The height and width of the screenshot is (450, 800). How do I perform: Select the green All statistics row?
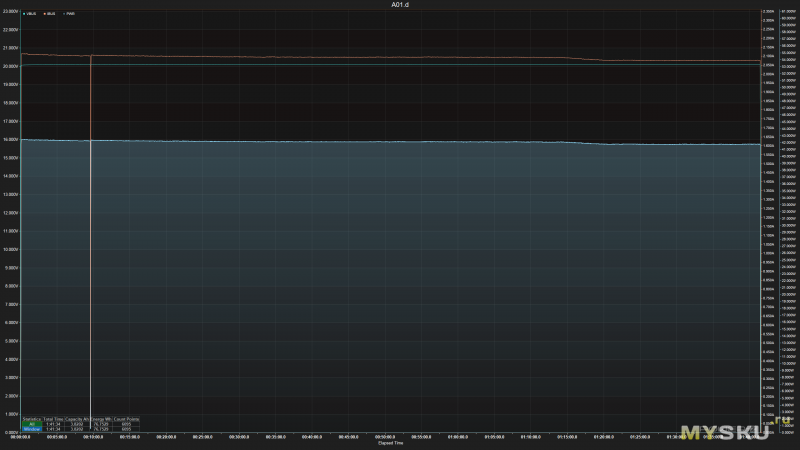81,424
